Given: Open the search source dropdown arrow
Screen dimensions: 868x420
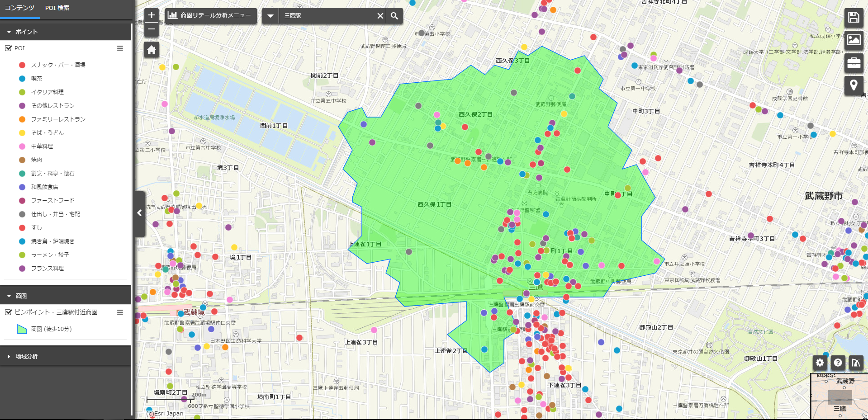Looking at the screenshot, I should [x=270, y=16].
